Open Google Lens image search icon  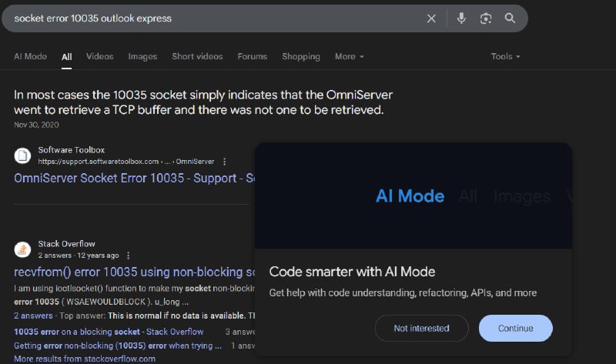(x=486, y=18)
